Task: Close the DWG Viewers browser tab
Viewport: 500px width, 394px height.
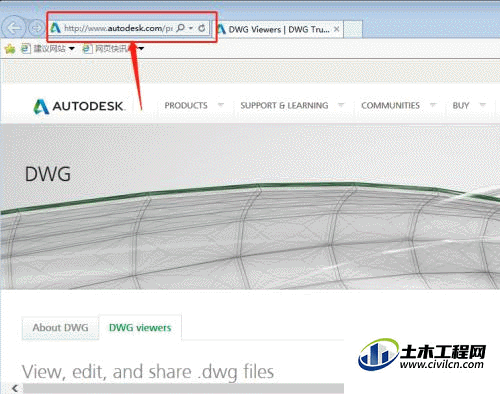Action: 337,29
